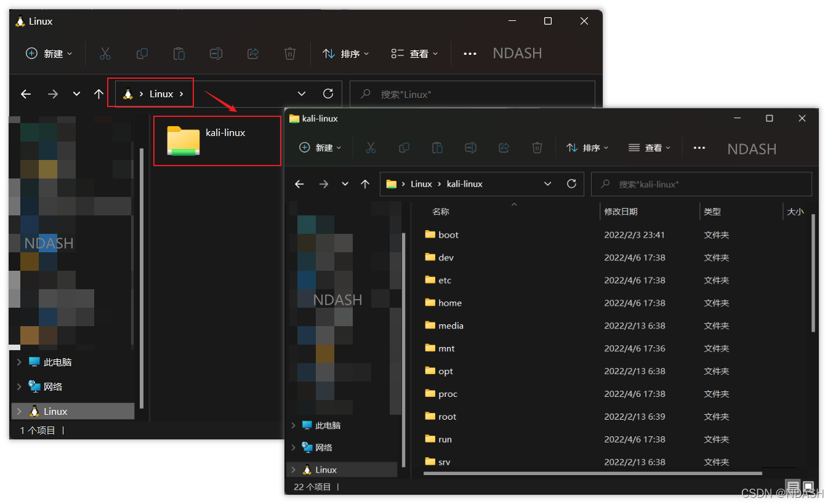Go back in the kali-linux window
833x504 pixels.
pyautogui.click(x=299, y=184)
